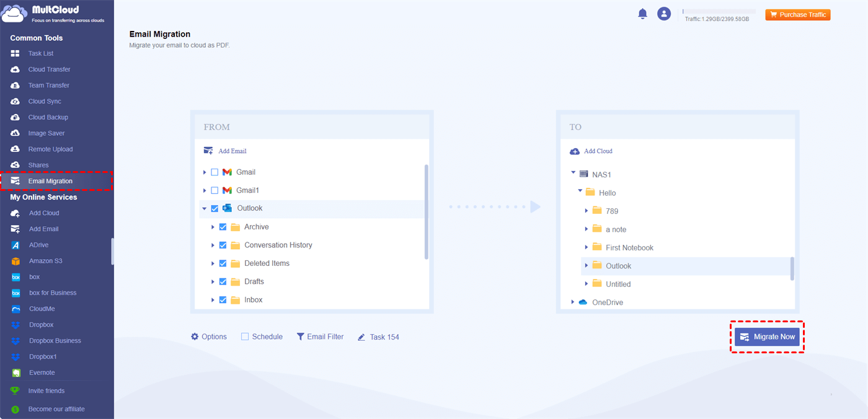Viewport: 868px width, 419px height.
Task: Edit the Task 154 name
Action: tap(378, 337)
